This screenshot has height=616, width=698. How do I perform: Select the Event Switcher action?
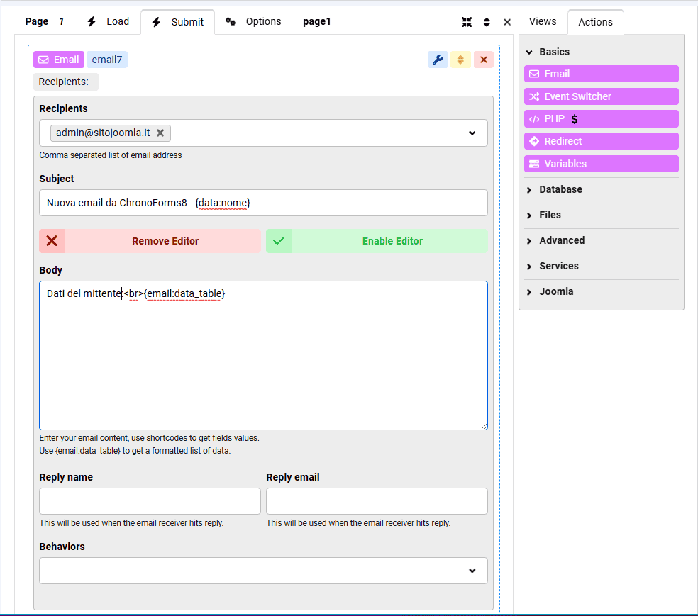pos(601,96)
